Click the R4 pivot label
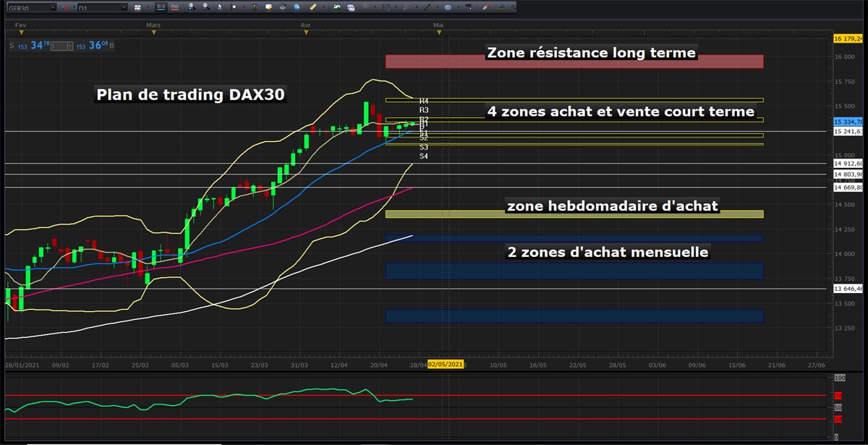The height and width of the screenshot is (445, 868). click(424, 101)
